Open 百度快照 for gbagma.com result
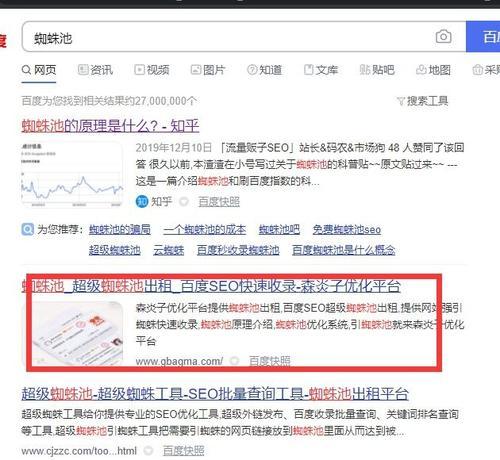 [x=270, y=361]
